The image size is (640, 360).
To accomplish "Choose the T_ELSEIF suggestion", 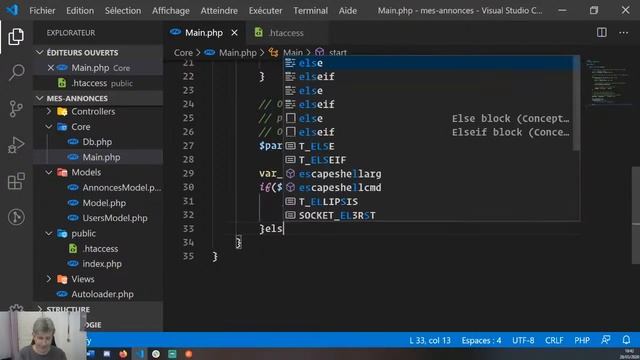I will [x=429, y=160].
